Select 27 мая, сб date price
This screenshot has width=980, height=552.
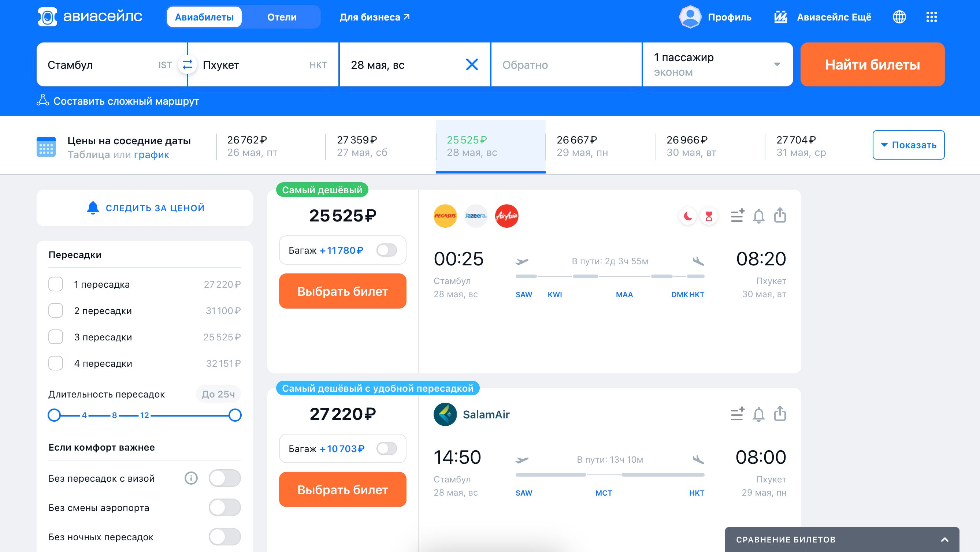pos(381,146)
